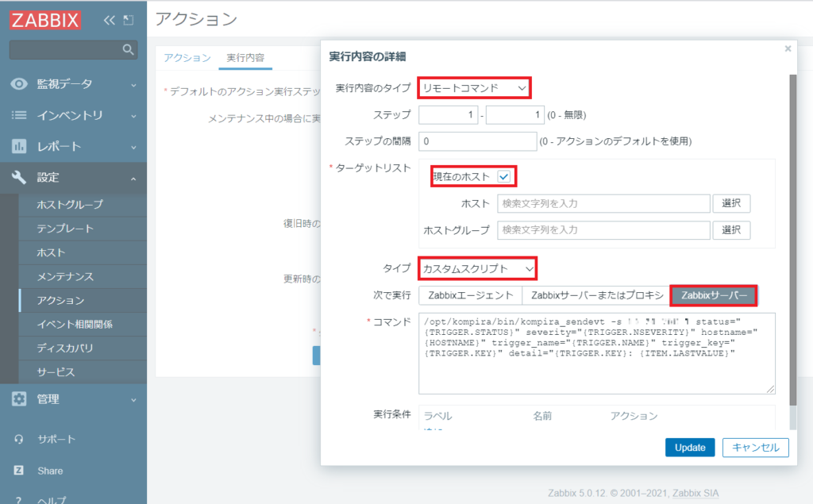Viewport: 813px width, 504px height.
Task: Click the サポート support icon
Action: (19, 438)
